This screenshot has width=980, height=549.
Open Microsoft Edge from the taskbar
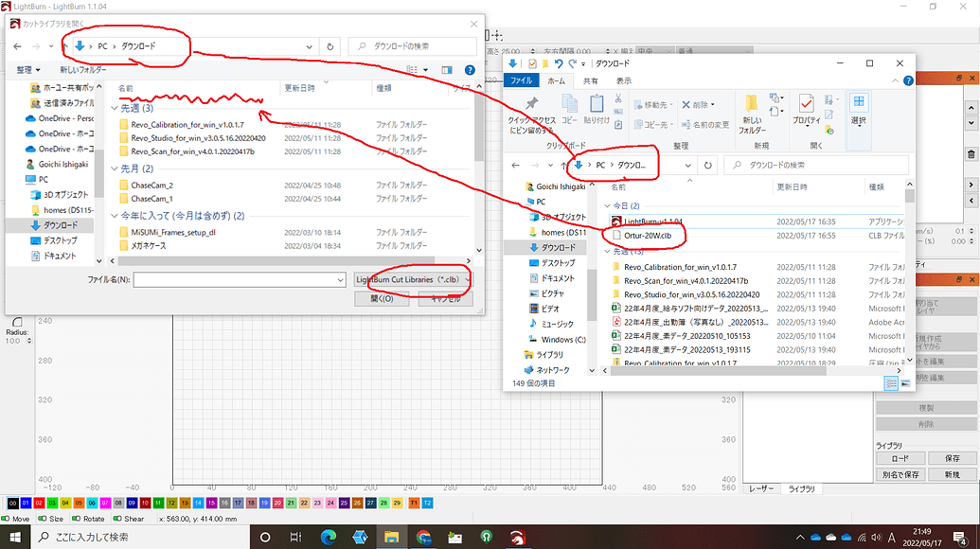coord(329,538)
